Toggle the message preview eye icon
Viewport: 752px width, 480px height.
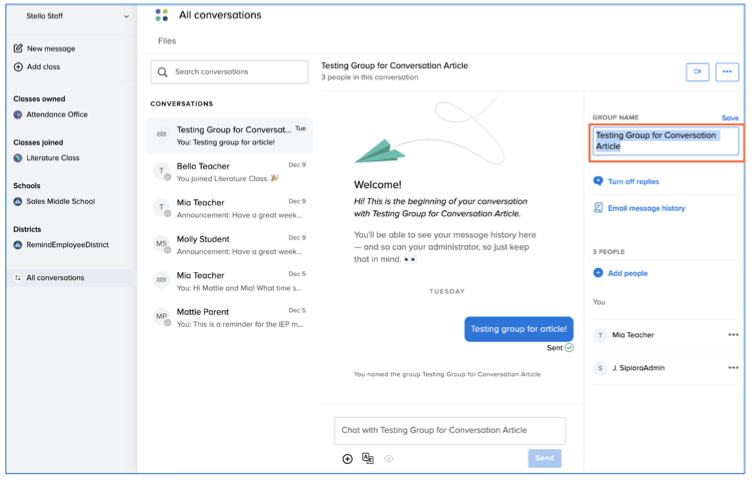tap(389, 458)
